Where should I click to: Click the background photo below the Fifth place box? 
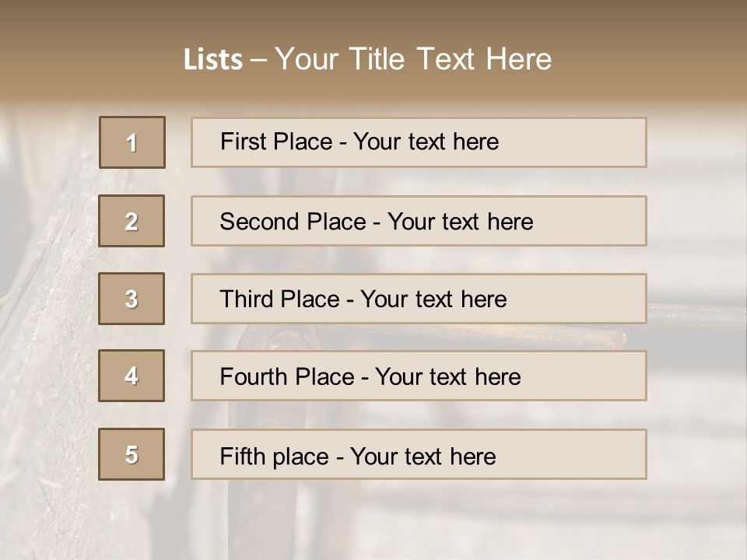coord(420,521)
